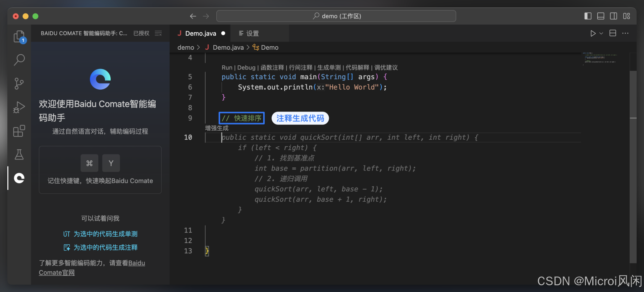
Task: Toggle the bottom panel layout icon
Action: tap(601, 16)
